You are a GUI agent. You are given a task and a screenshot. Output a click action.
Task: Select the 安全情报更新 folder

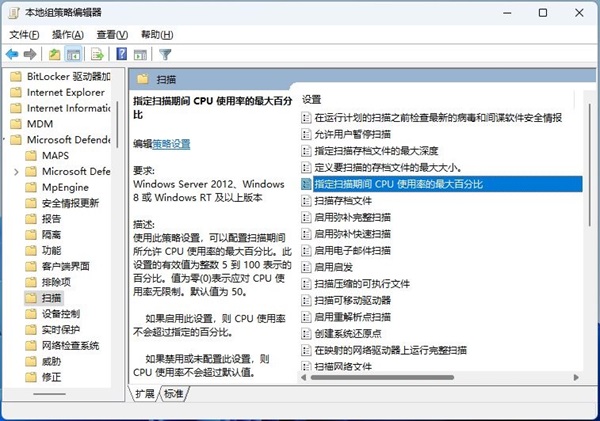click(x=62, y=203)
